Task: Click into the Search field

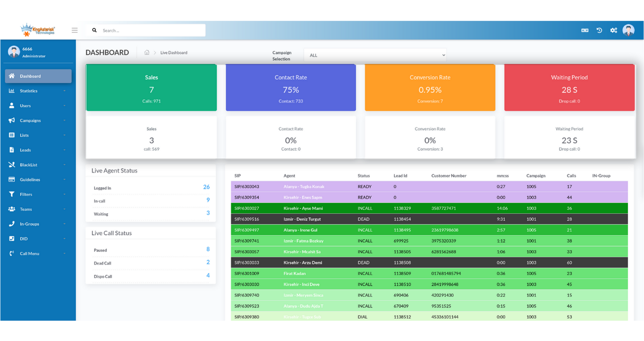Action: tap(152, 30)
